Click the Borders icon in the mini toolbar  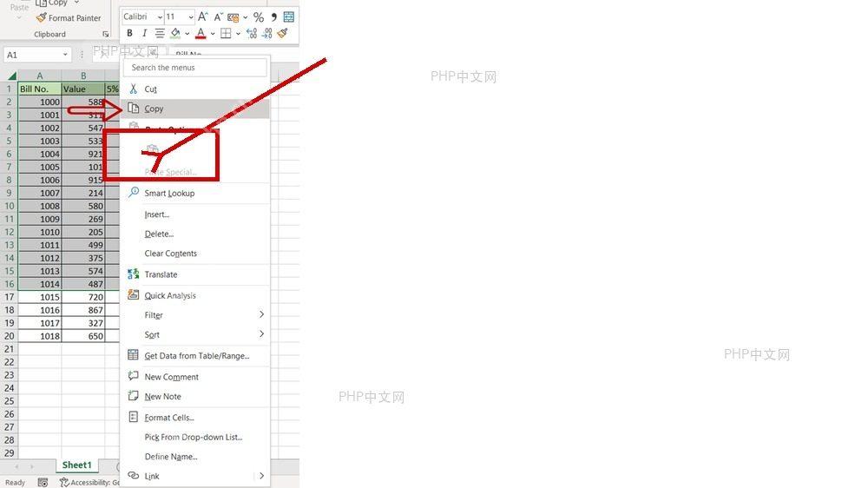pyautogui.click(x=226, y=33)
